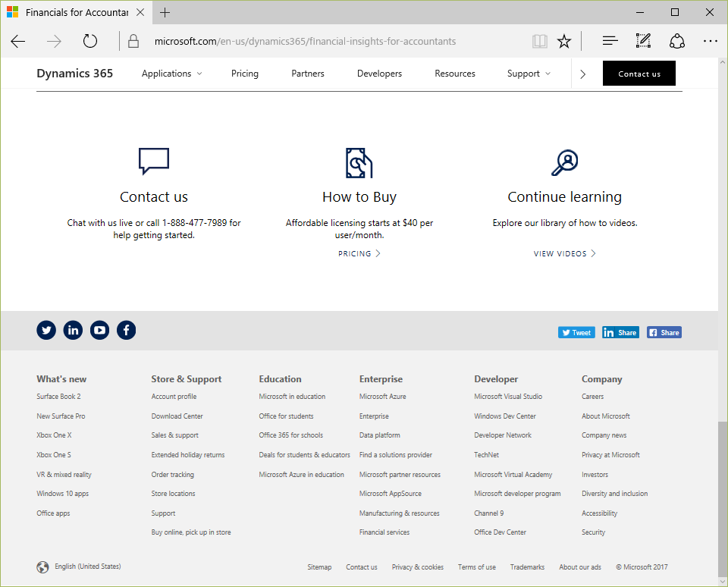Open the Pricing nav item
This screenshot has height=587, width=728.
point(245,74)
